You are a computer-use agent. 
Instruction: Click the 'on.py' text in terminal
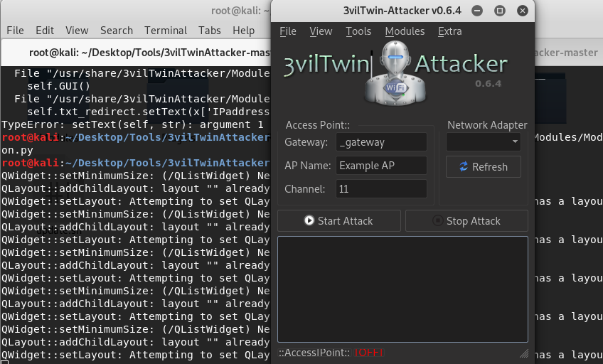coord(17,150)
